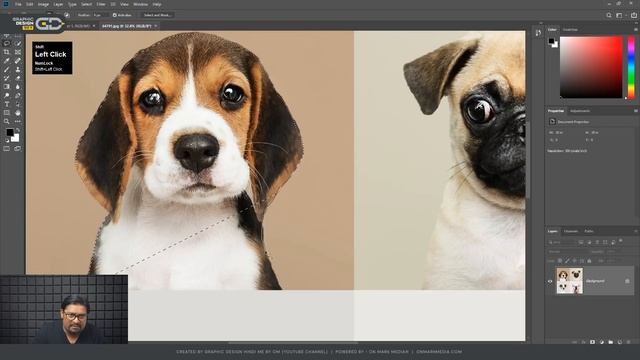Toggle the Anti-alias checkbox
640x360 pixels.
(x=115, y=15)
